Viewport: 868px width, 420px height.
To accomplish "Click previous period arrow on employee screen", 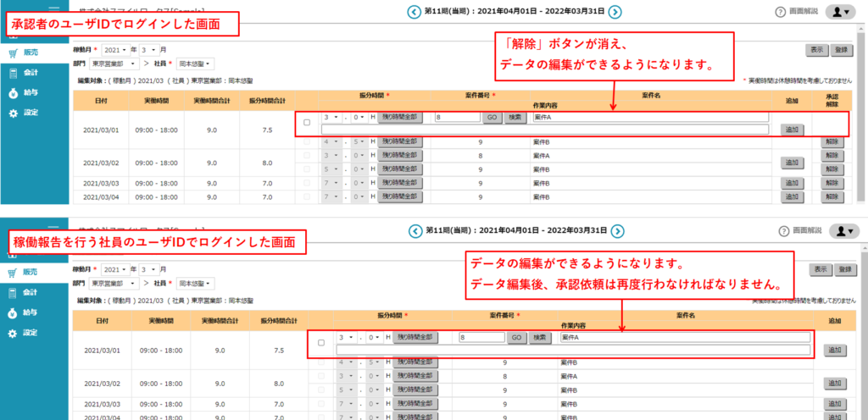I will 414,230.
